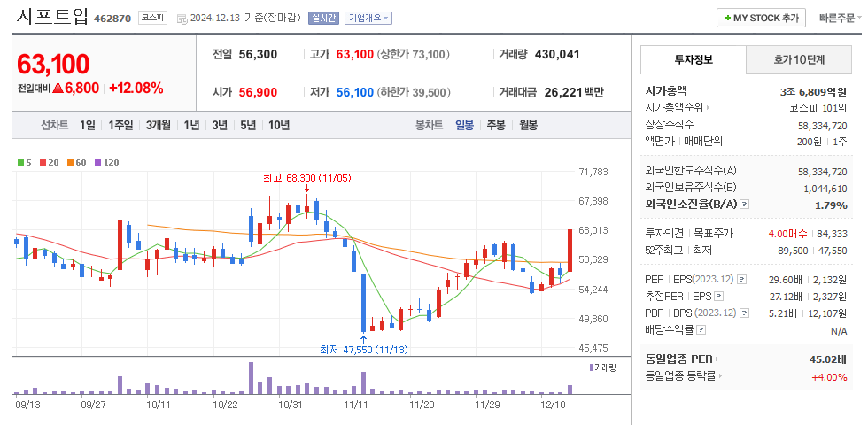Click the 투자의견 label
Image resolution: width=868 pixels, height=425 pixels.
[664, 234]
